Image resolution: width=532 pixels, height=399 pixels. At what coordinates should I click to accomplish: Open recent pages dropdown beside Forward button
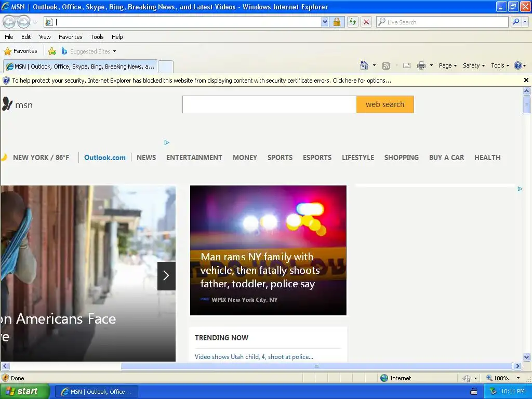click(35, 22)
